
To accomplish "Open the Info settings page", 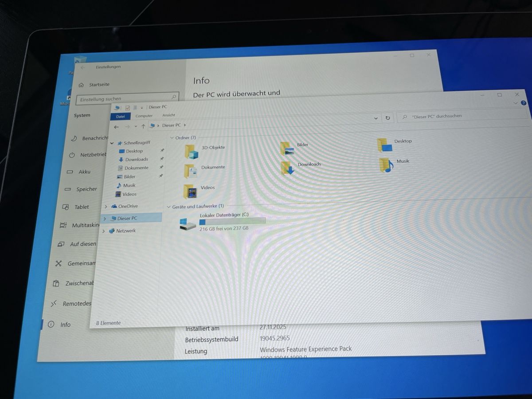I will tap(59, 324).
